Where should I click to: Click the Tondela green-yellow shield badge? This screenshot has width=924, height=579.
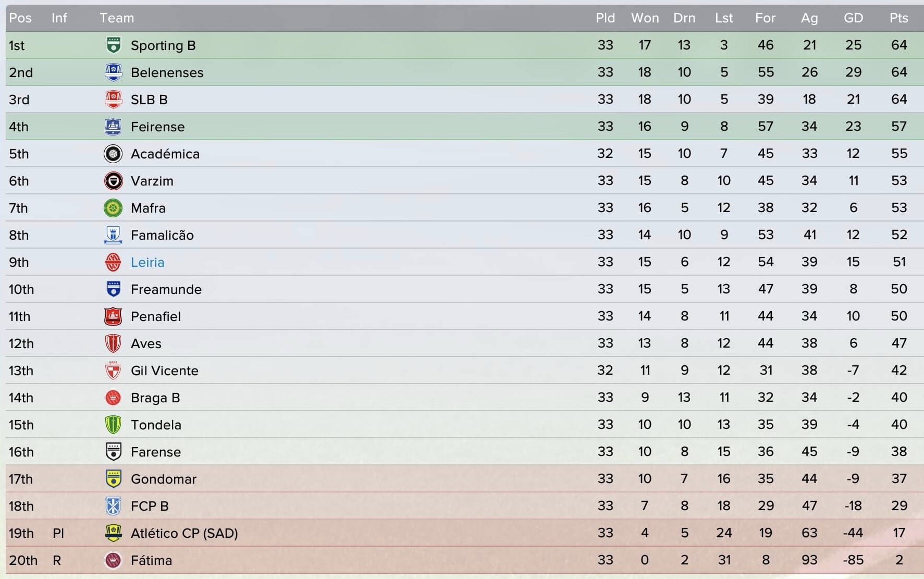coord(113,425)
